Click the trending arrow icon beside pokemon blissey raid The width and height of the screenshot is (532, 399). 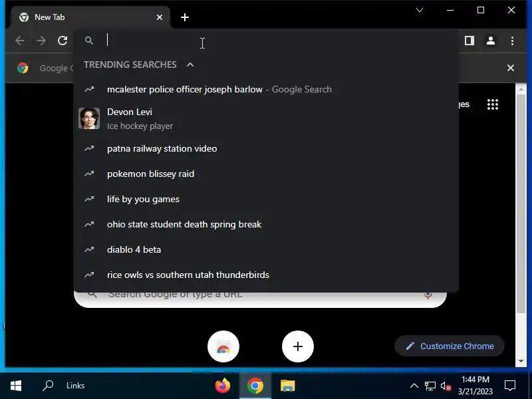point(89,174)
